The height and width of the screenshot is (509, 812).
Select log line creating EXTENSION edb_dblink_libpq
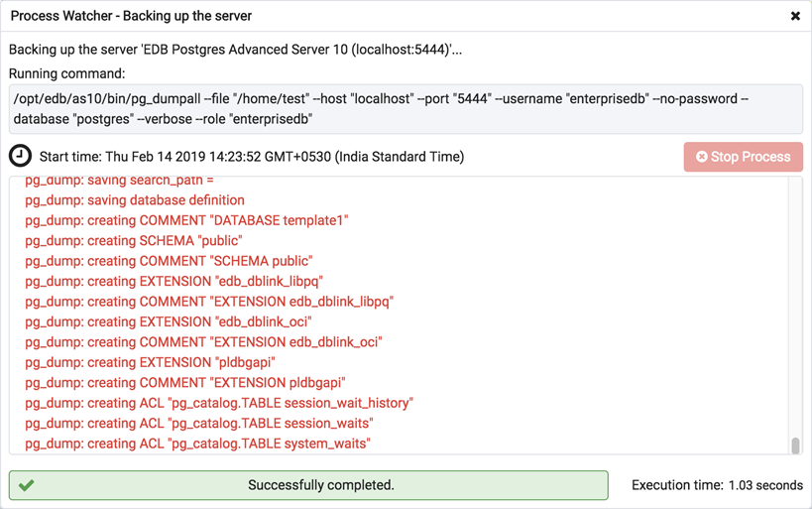(x=174, y=282)
